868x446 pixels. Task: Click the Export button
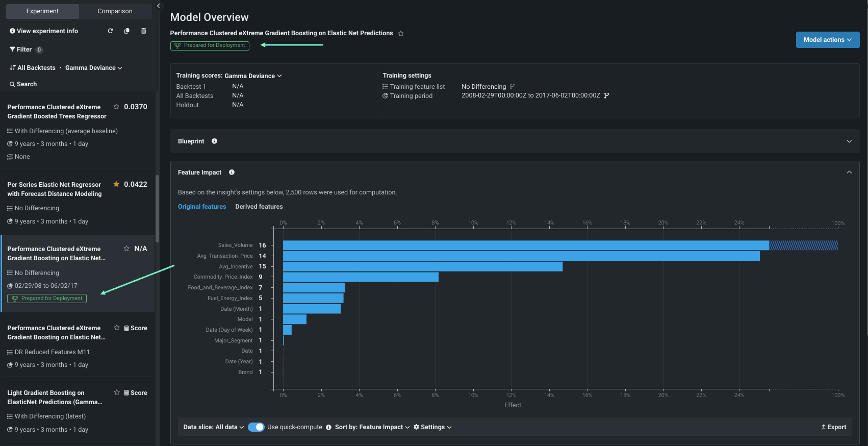834,427
